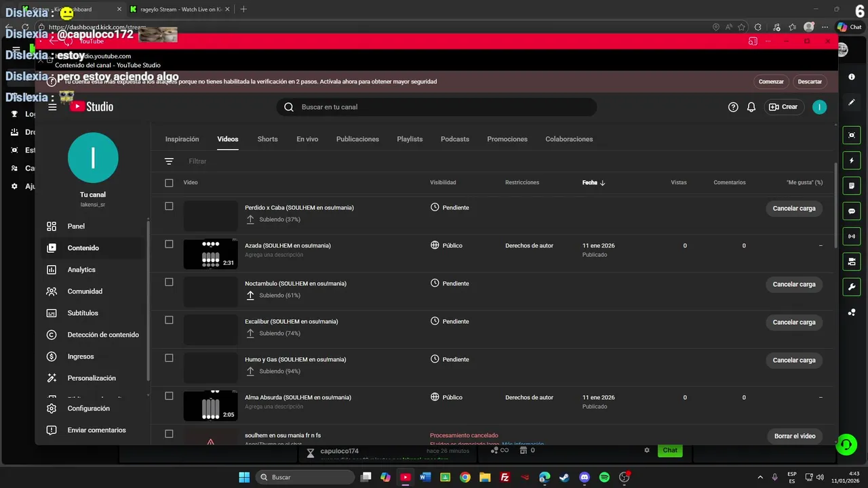
Task: Cancel upload of Excalibur
Action: 794,322
